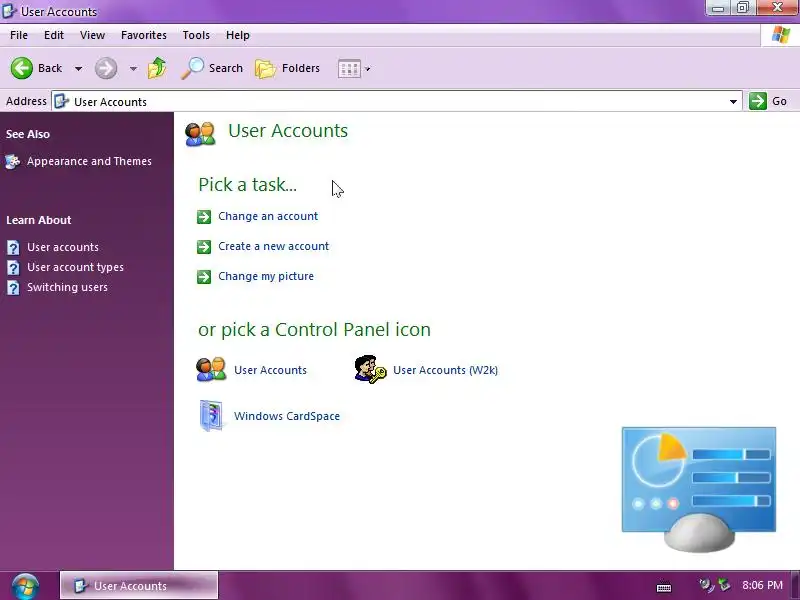The width and height of the screenshot is (800, 600).
Task: Open the View menu
Action: [92, 35]
